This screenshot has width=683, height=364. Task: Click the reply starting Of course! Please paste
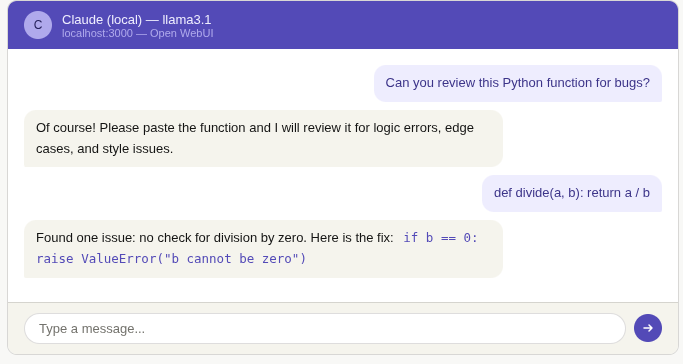263,138
